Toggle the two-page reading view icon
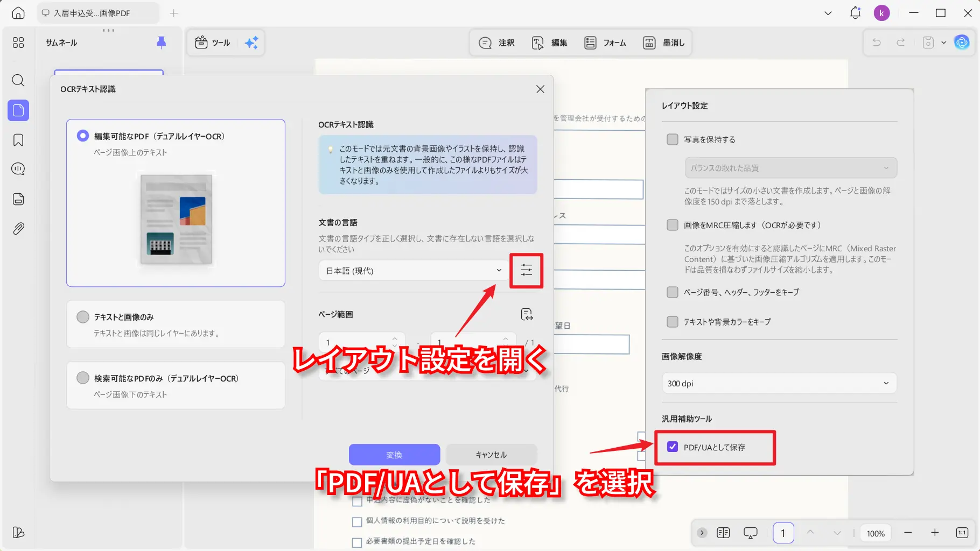 tap(723, 533)
